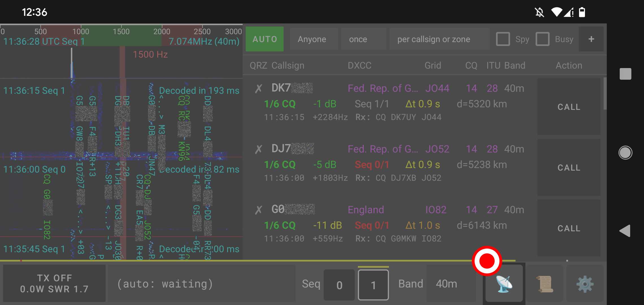Viewport: 644px width, 305px height.
Task: Select Seq 0 transmit slot
Action: [339, 284]
